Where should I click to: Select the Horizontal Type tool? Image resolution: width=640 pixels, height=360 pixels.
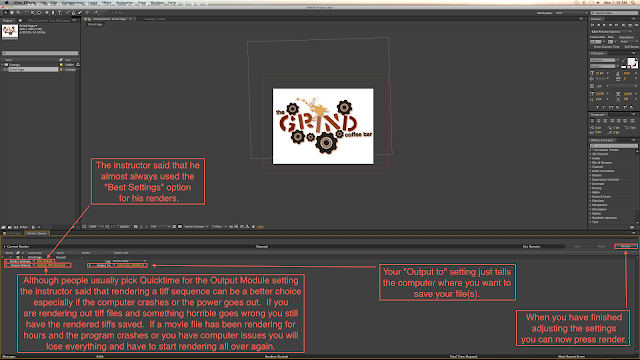click(60, 13)
